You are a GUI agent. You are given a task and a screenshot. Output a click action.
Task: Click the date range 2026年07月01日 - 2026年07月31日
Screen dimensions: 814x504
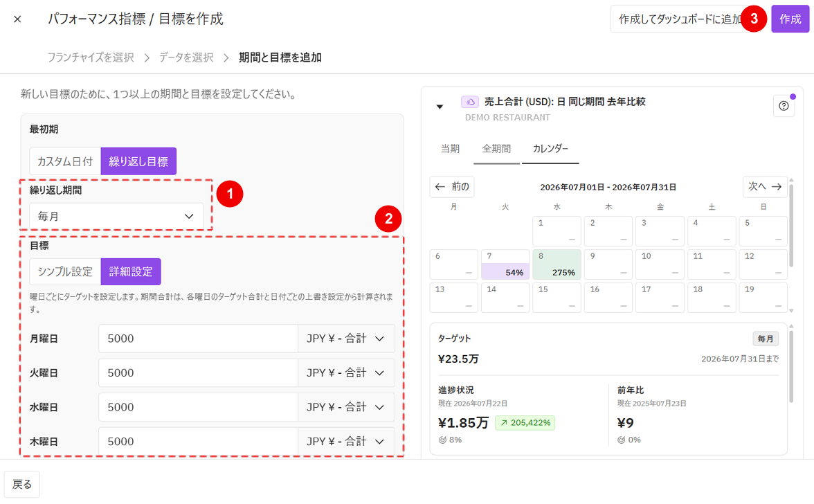point(608,187)
